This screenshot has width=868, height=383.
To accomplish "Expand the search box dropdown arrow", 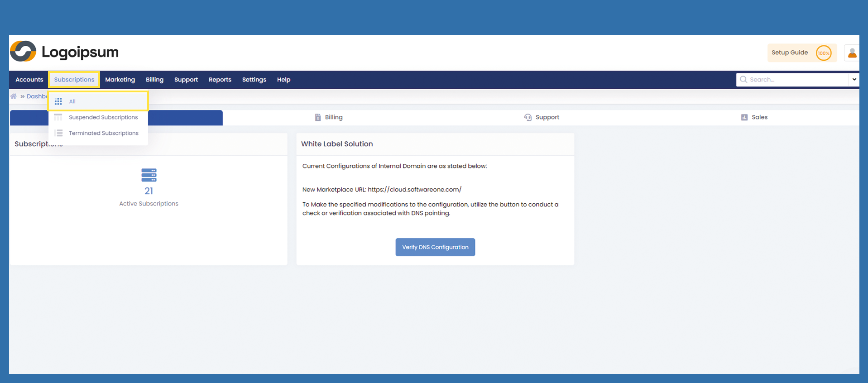I will pyautogui.click(x=854, y=80).
